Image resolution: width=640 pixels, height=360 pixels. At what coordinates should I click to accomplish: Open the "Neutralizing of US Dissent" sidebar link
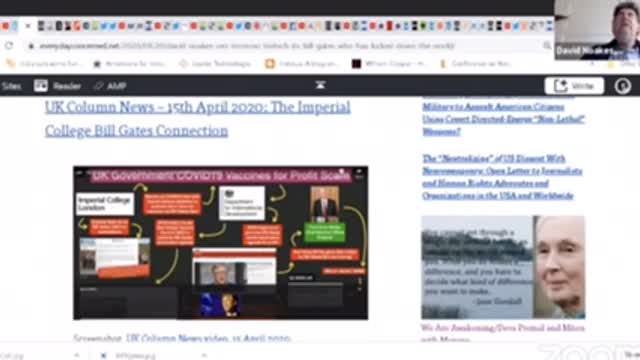[x=502, y=177]
